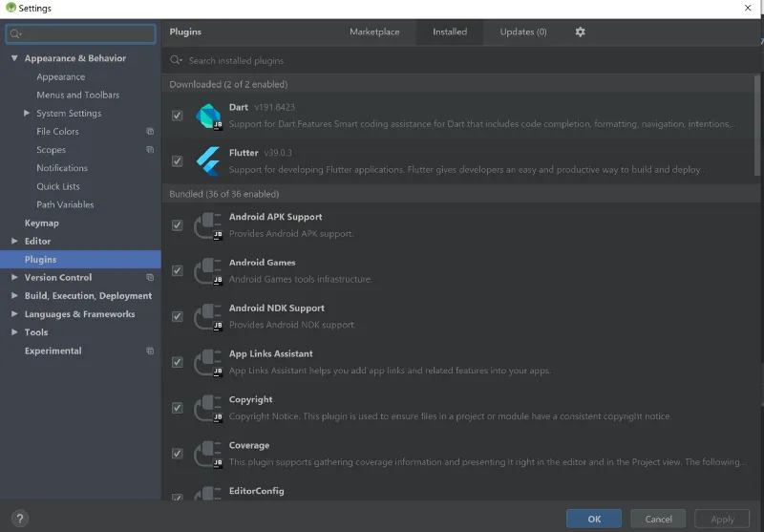The width and height of the screenshot is (764, 532).
Task: Click the project-level icon beside Scopes
Action: [150, 150]
